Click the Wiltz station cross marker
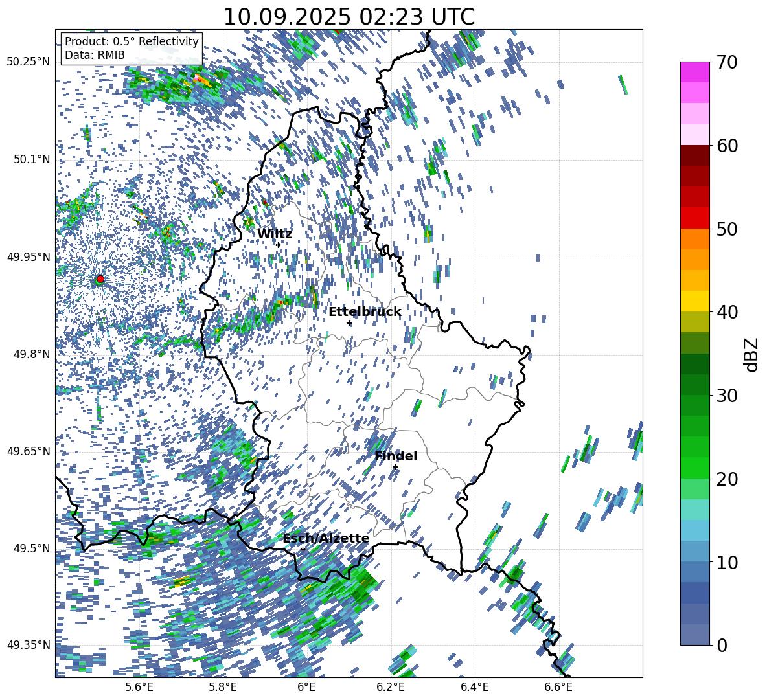Screen dimensions: 767x700 click(x=279, y=245)
